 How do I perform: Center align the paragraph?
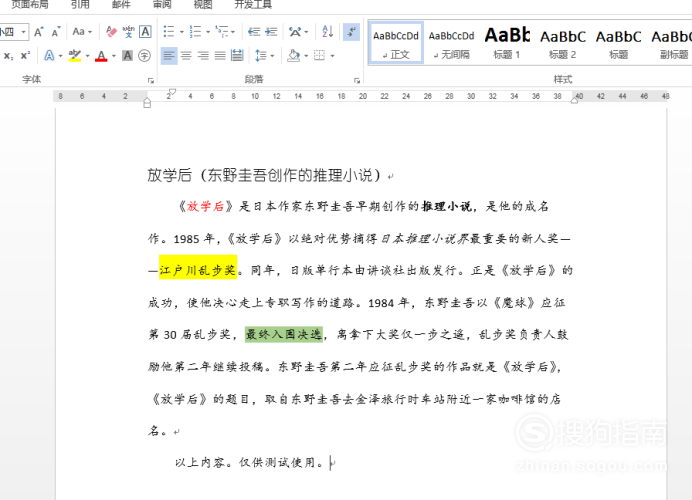[186, 56]
